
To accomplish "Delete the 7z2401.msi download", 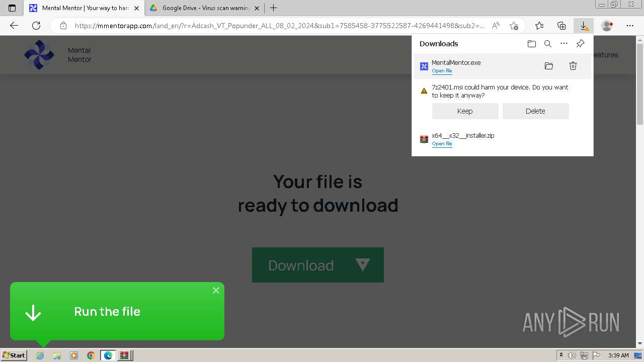I will [535, 111].
